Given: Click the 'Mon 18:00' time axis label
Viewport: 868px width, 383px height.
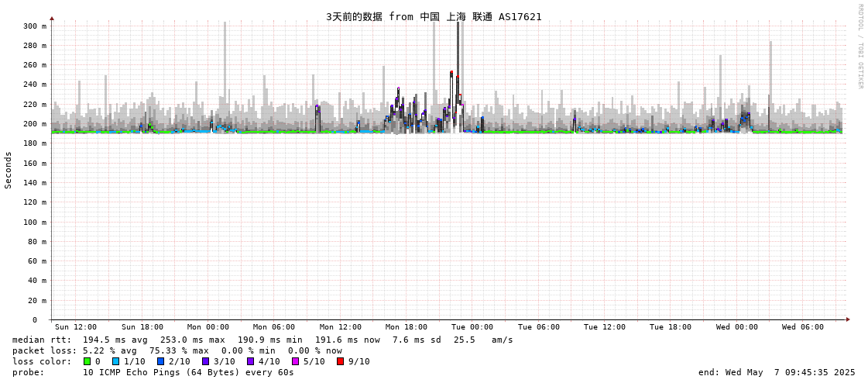Looking at the screenshot, I should pos(407,327).
